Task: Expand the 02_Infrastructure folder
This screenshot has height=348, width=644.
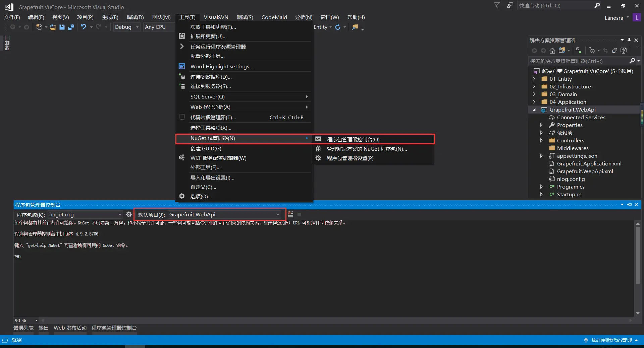Action: pyautogui.click(x=534, y=87)
